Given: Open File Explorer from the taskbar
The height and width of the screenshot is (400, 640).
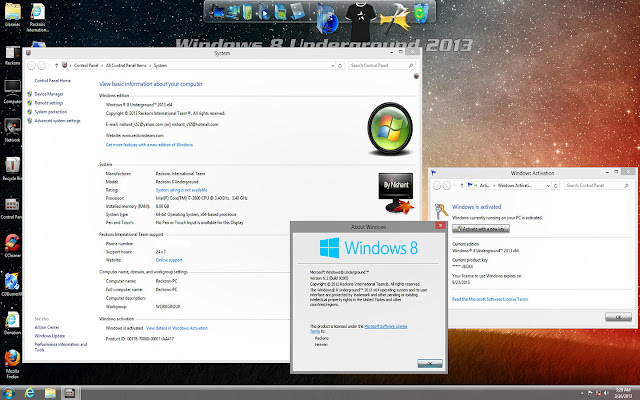Looking at the screenshot, I should click(50, 393).
